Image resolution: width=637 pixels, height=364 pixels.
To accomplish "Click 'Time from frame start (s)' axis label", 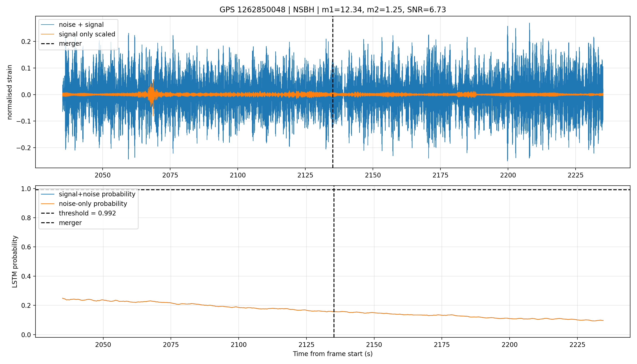I will pos(333,354).
